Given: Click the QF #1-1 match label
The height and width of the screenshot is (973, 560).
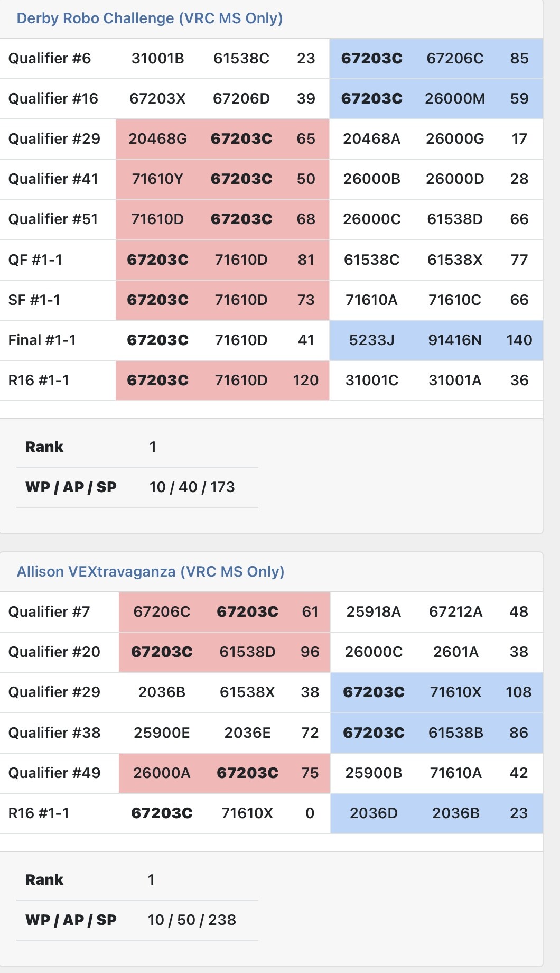Looking at the screenshot, I should tap(35, 260).
